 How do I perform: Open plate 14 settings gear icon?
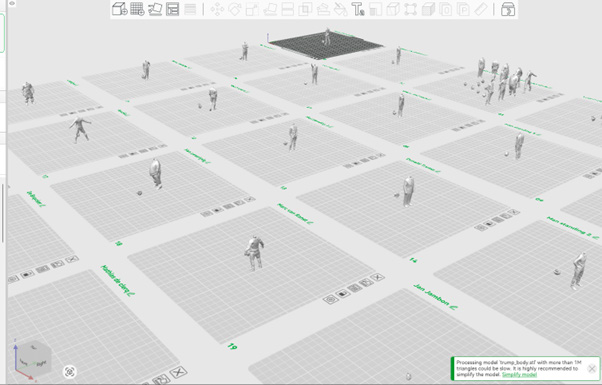pyautogui.click(x=480, y=228)
